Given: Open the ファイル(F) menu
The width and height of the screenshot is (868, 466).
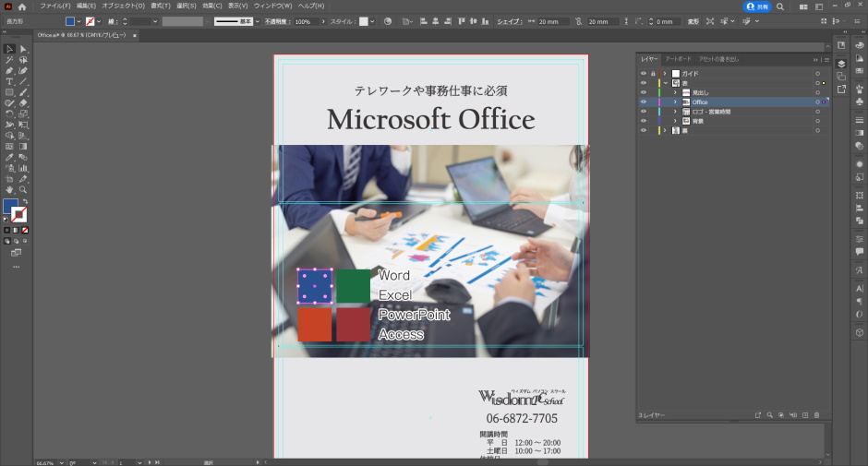Looking at the screenshot, I should [x=54, y=6].
